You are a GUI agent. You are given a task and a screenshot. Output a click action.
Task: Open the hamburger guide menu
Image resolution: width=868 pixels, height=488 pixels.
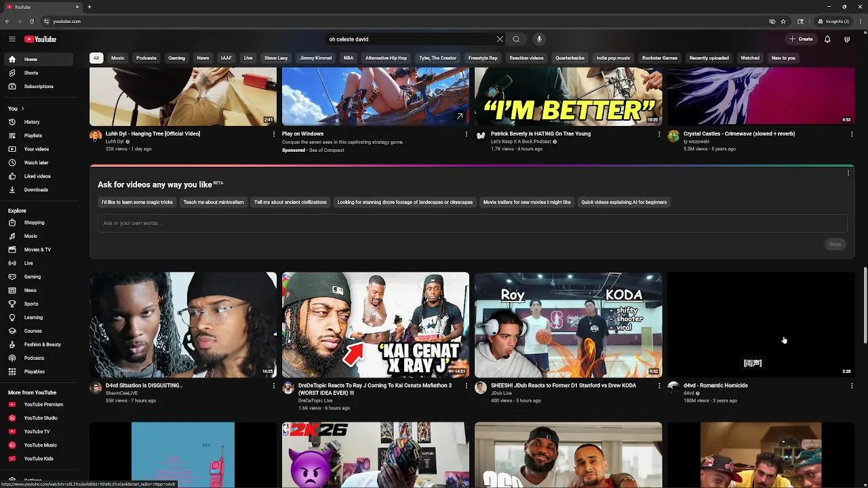[x=12, y=39]
